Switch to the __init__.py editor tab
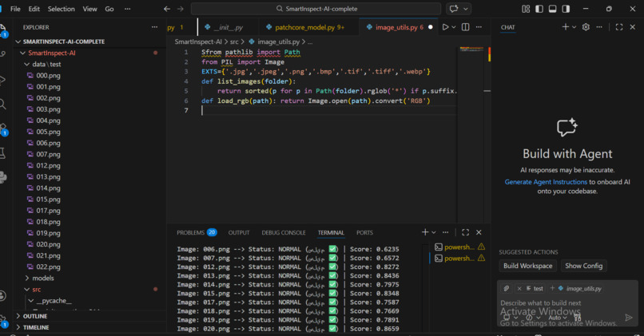Image resolution: width=644 pixels, height=336 pixels. tap(229, 27)
